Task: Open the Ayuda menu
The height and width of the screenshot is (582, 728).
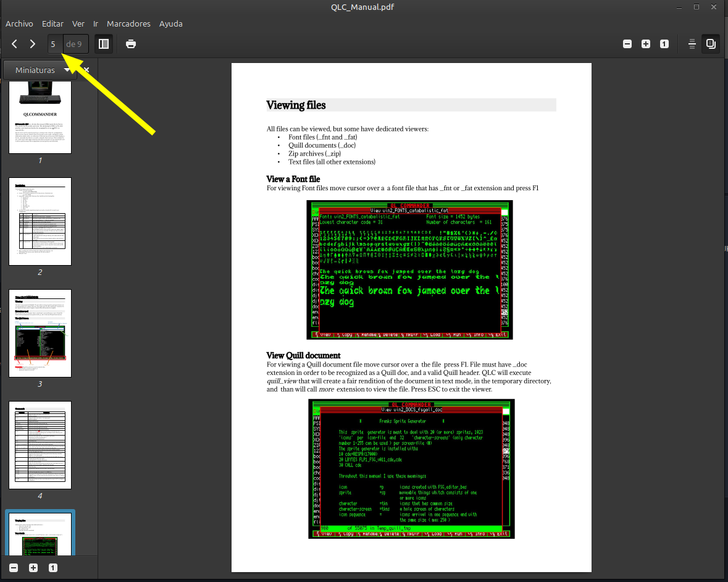Action: pyautogui.click(x=171, y=23)
